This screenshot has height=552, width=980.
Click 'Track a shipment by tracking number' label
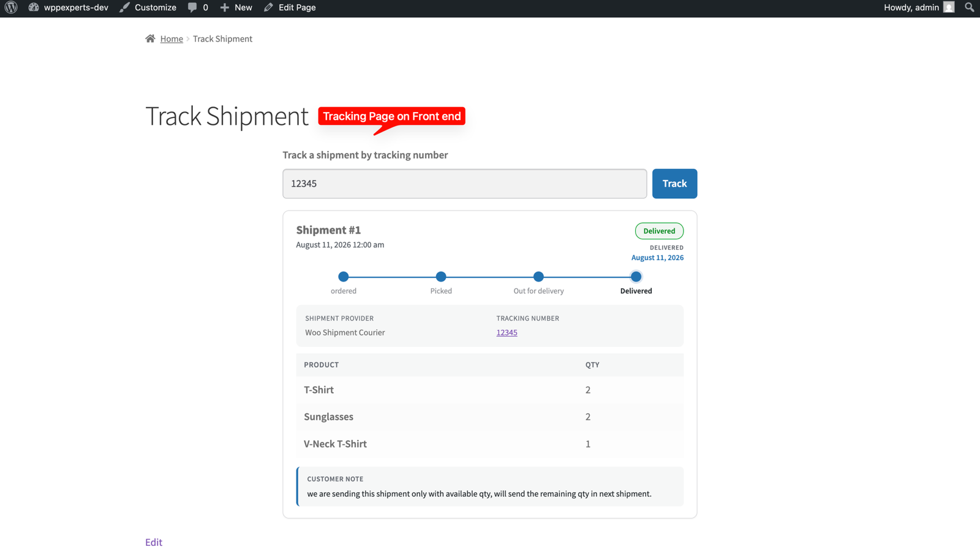pos(365,155)
